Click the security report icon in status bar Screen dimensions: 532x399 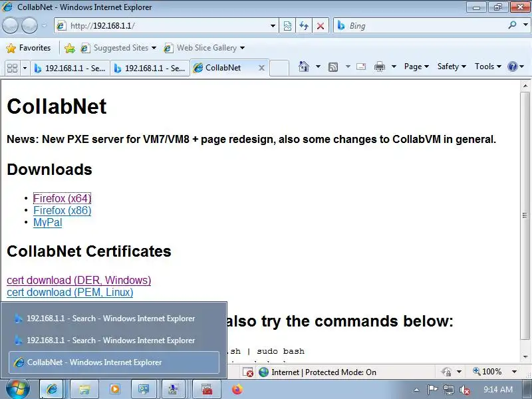click(446, 372)
